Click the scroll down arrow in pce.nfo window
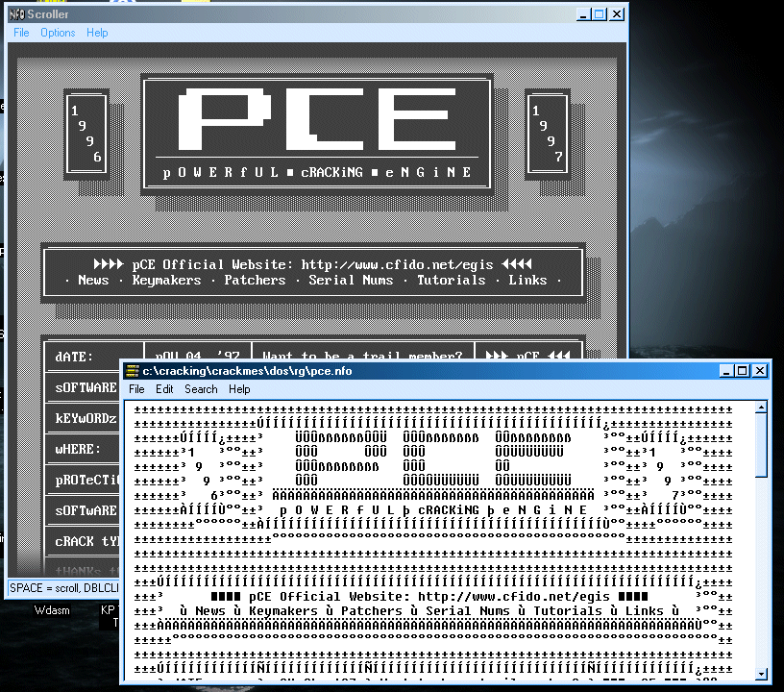Viewport: 784px width, 692px height. coord(762,674)
